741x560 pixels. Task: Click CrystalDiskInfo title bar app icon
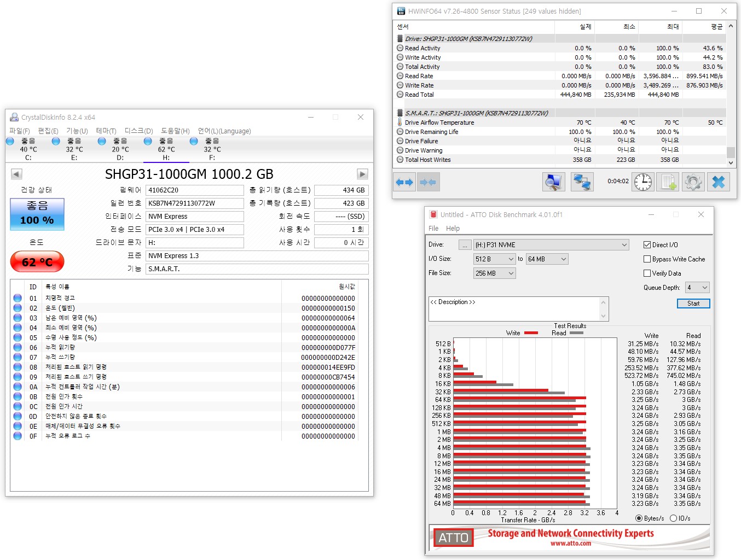(x=14, y=117)
